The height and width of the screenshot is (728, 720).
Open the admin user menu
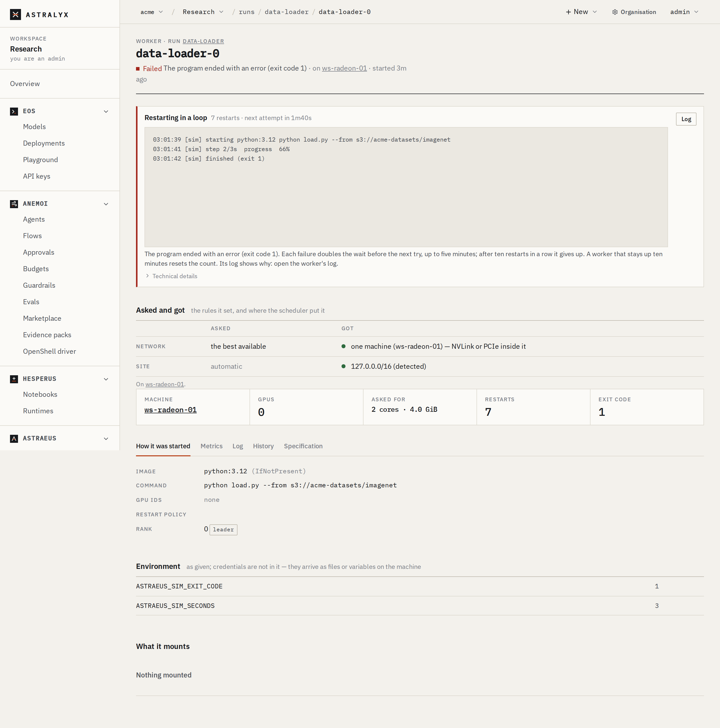tap(684, 12)
